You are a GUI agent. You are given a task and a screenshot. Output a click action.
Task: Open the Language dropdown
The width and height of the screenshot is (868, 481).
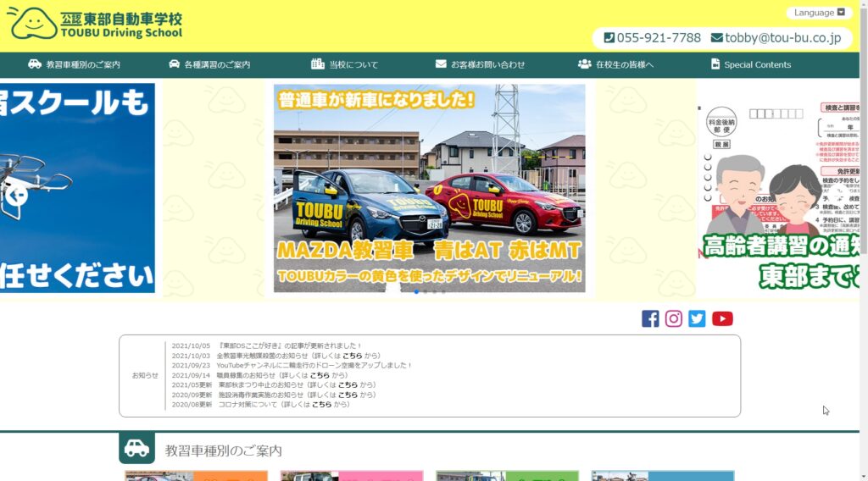click(819, 13)
